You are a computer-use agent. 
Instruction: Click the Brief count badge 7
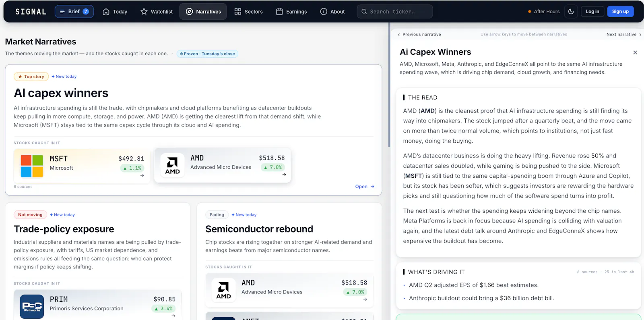[x=86, y=12]
